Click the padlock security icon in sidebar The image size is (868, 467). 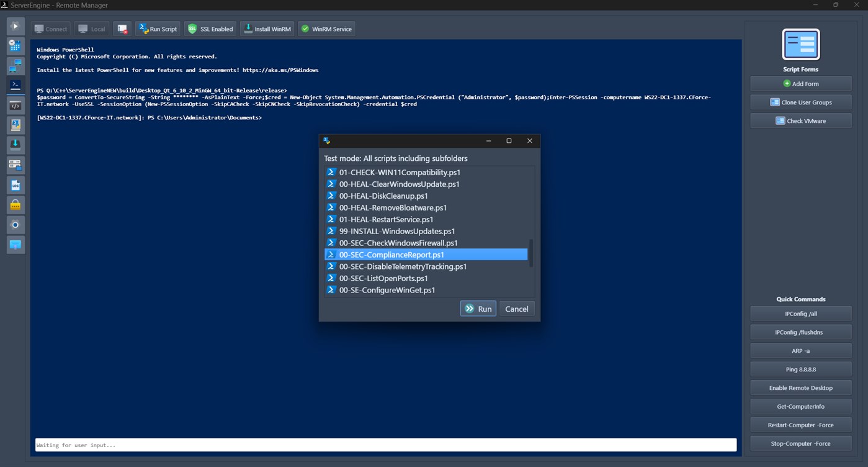click(15, 204)
